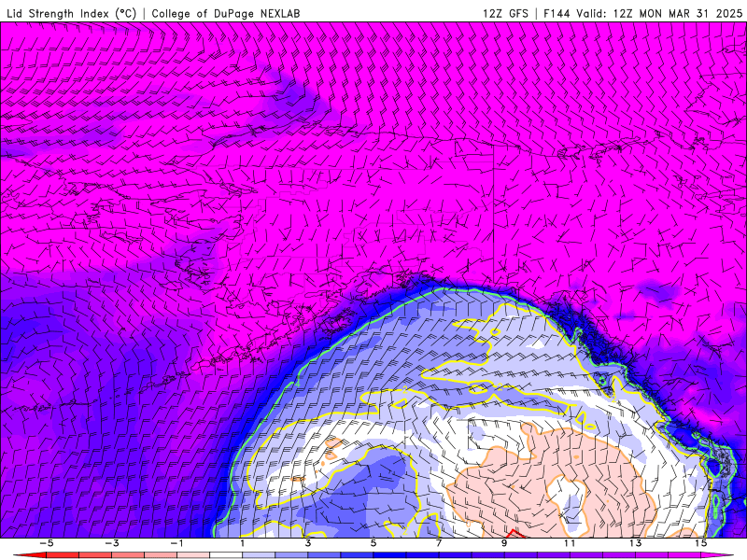Image resolution: width=747 pixels, height=560 pixels.
Task: Click the "College of DuPage NEXLAB" label
Action: 226,13
